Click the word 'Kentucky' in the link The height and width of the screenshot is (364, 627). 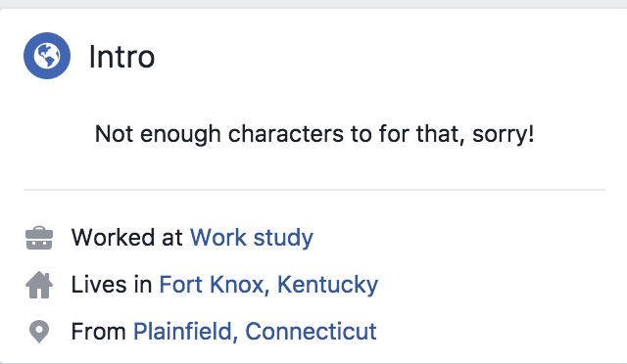click(327, 285)
